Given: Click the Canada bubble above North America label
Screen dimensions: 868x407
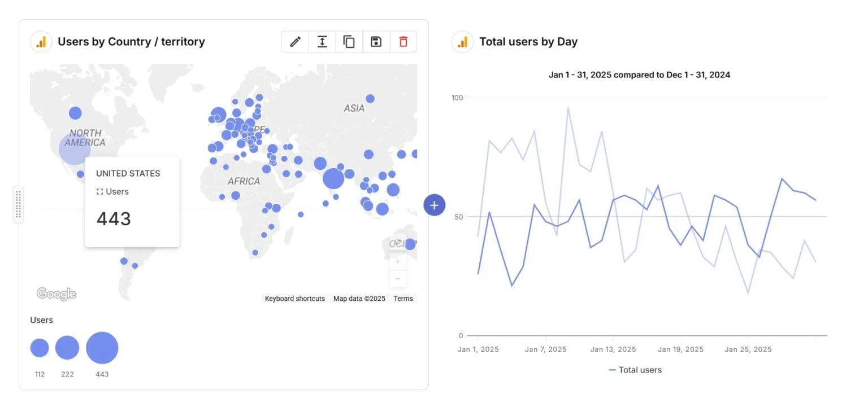Looking at the screenshot, I should (75, 113).
